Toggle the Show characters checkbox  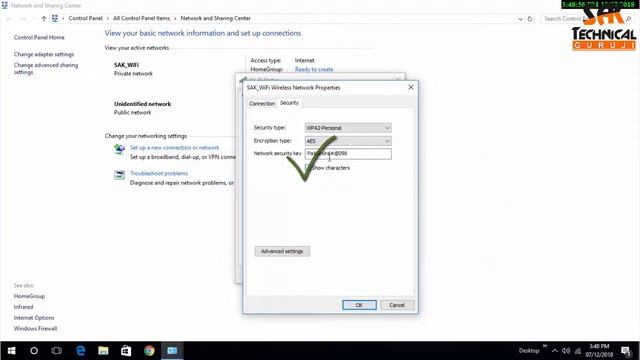click(308, 168)
